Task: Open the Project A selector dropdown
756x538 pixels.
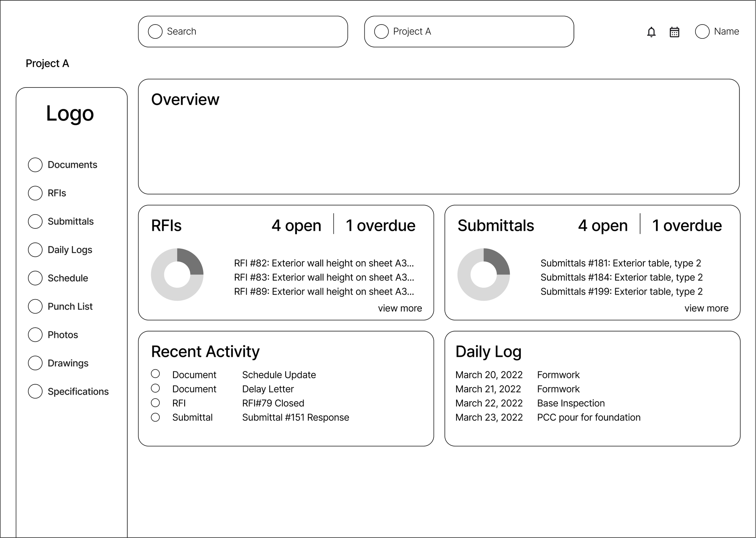Action: pos(469,31)
